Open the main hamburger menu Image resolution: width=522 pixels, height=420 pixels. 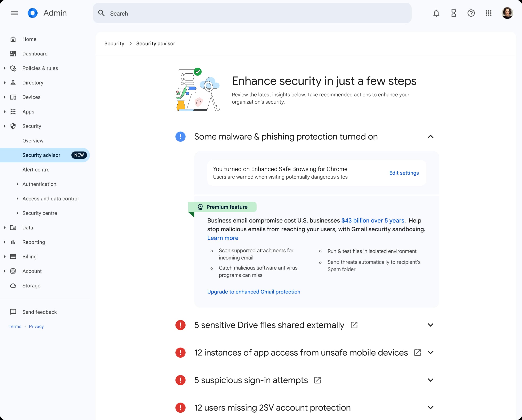click(14, 13)
